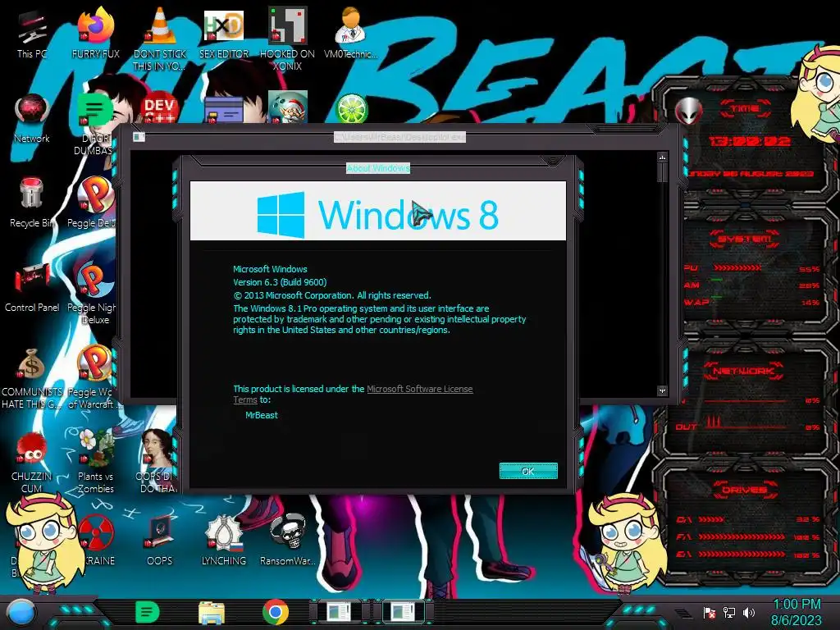Click the licensee name MrBeast
This screenshot has width=840, height=630.
click(x=262, y=415)
